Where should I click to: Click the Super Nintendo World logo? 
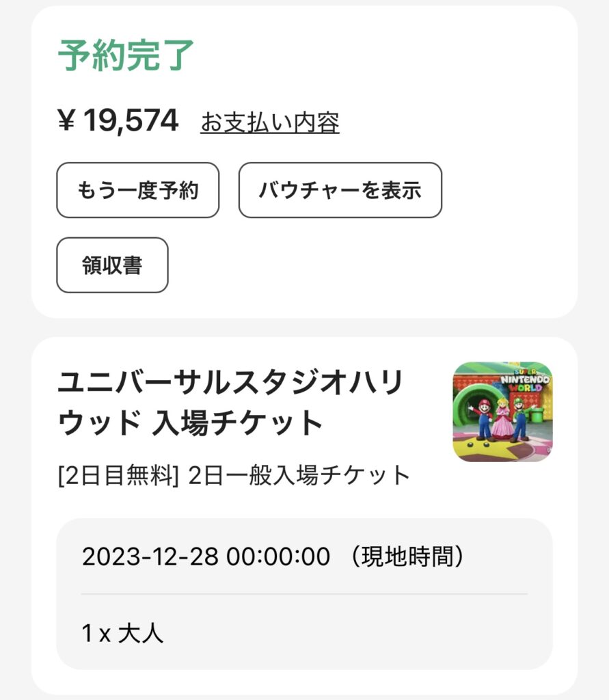(x=524, y=380)
